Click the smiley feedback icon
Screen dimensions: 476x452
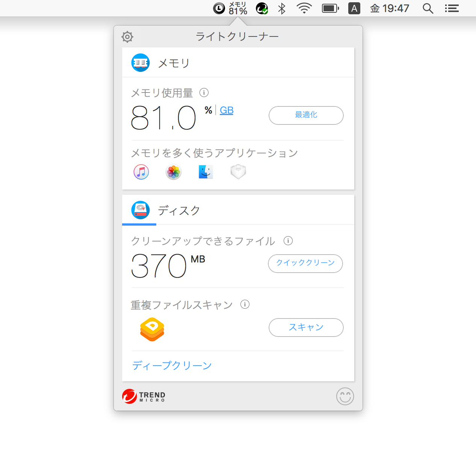pos(345,396)
